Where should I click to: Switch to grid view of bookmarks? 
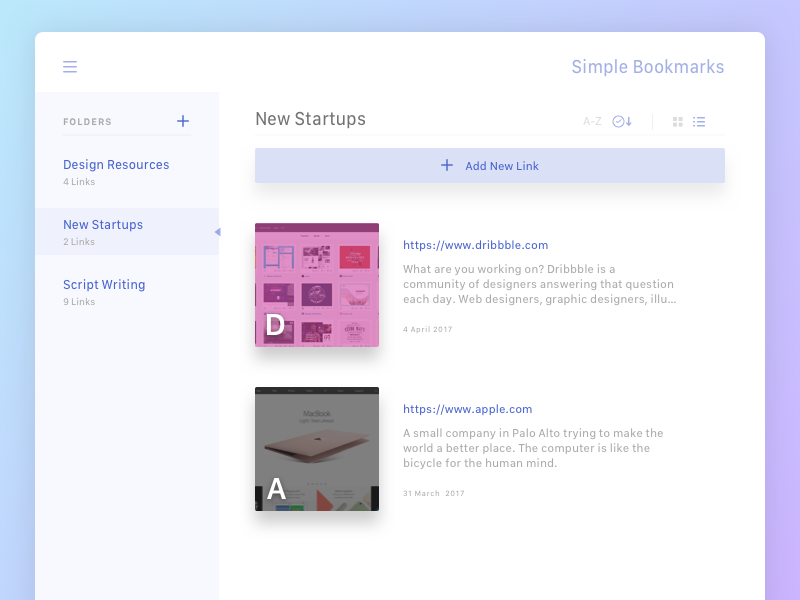click(x=677, y=121)
